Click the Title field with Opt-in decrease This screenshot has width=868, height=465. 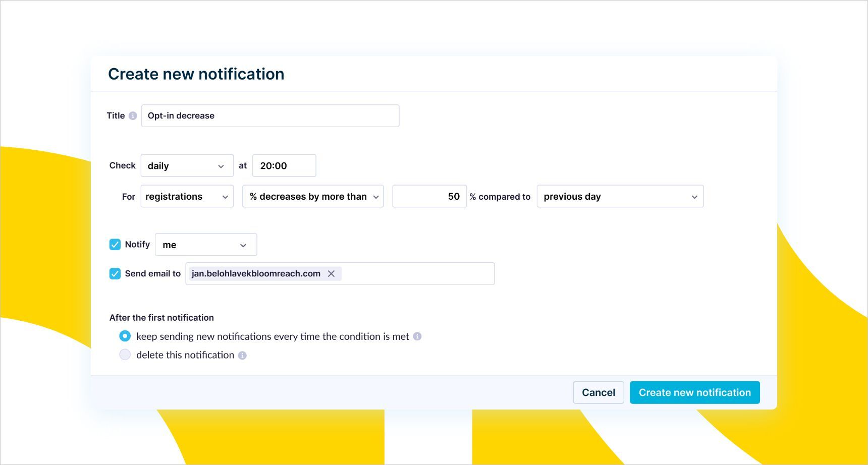(x=270, y=115)
